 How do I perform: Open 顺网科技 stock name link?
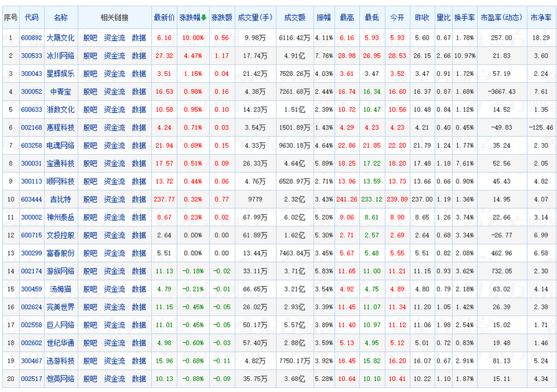click(x=60, y=181)
